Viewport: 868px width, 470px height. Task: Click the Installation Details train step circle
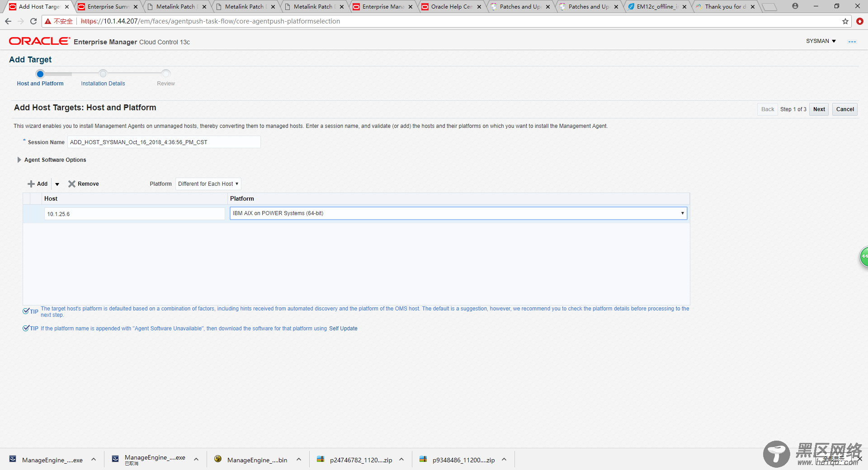[x=103, y=74]
